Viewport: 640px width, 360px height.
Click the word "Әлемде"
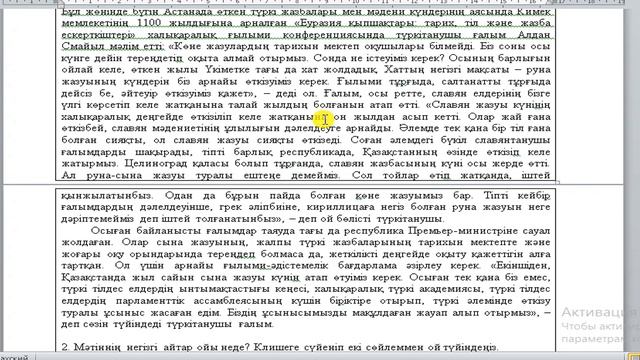(x=416, y=128)
